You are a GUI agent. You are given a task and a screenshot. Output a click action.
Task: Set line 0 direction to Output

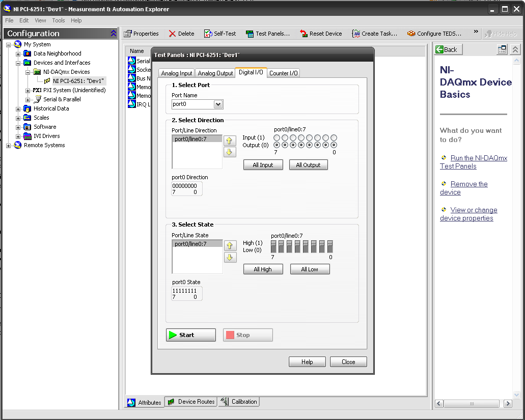click(x=334, y=145)
